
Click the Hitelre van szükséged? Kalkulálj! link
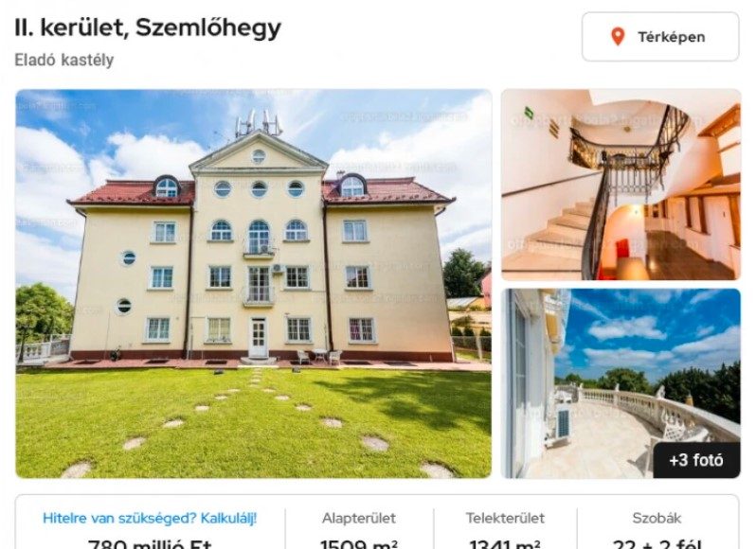coord(150,519)
